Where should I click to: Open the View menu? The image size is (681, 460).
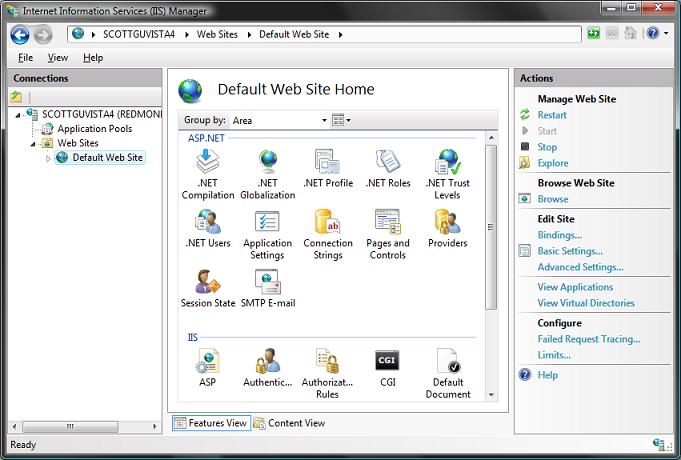point(58,58)
